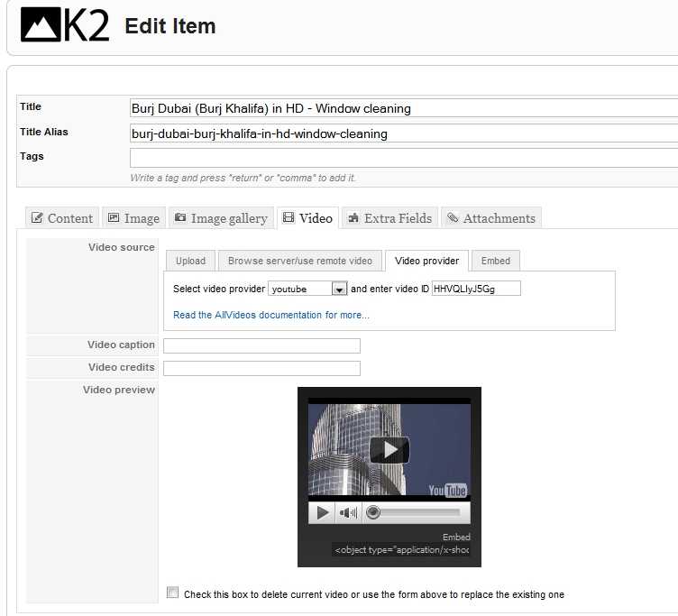
Task: Click the tag hint 'Write a tag' text
Action: 243,178
